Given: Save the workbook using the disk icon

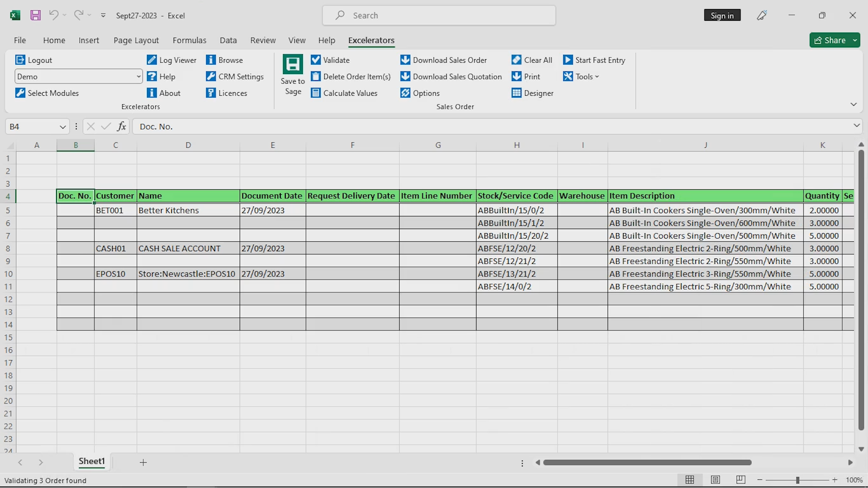Looking at the screenshot, I should click(x=35, y=15).
